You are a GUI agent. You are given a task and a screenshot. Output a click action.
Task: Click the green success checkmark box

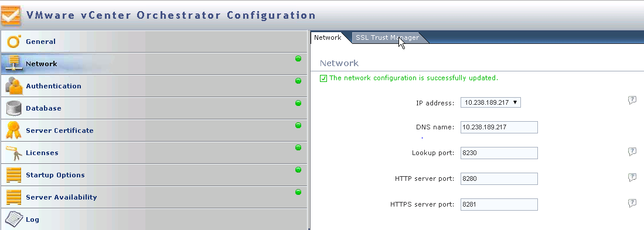pos(323,78)
